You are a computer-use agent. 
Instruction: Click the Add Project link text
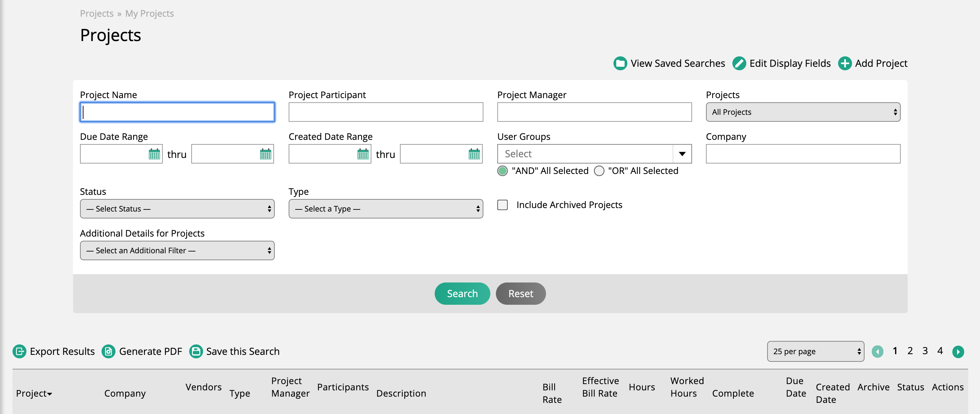pos(881,63)
